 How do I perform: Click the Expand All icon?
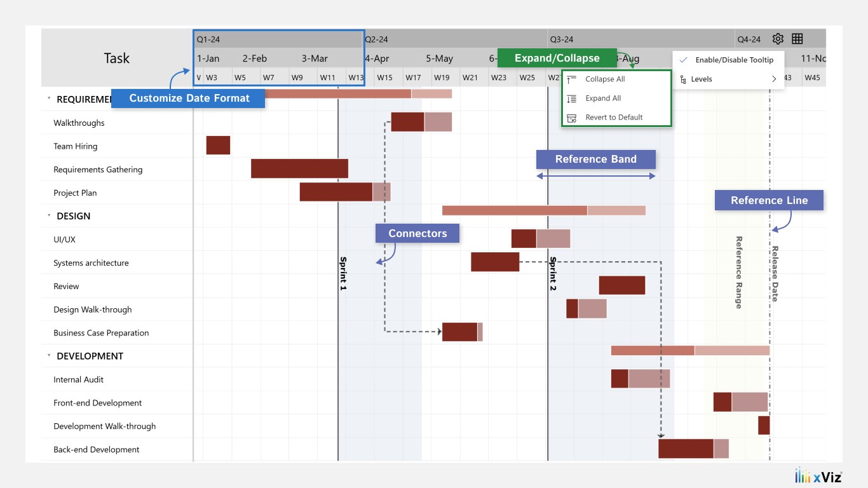[572, 98]
